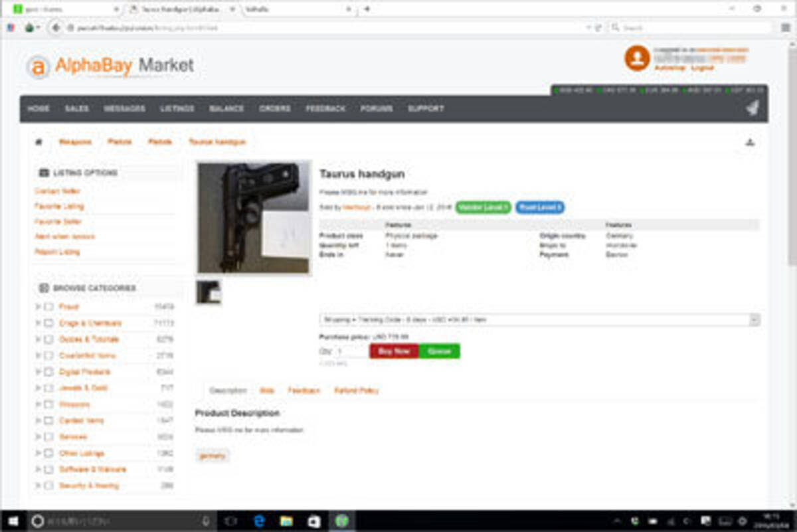Image resolution: width=797 pixels, height=532 pixels.
Task: Click the download icon beside the breadcrumb
Action: [750, 142]
